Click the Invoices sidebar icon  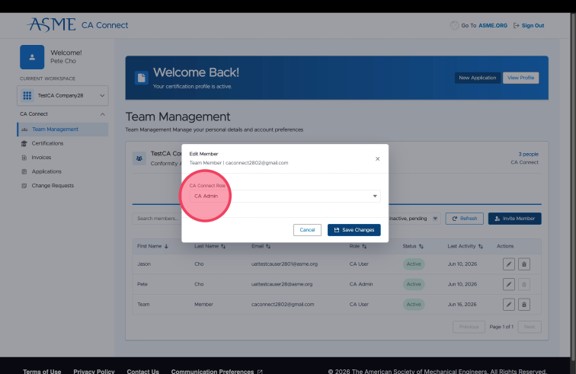(24, 157)
